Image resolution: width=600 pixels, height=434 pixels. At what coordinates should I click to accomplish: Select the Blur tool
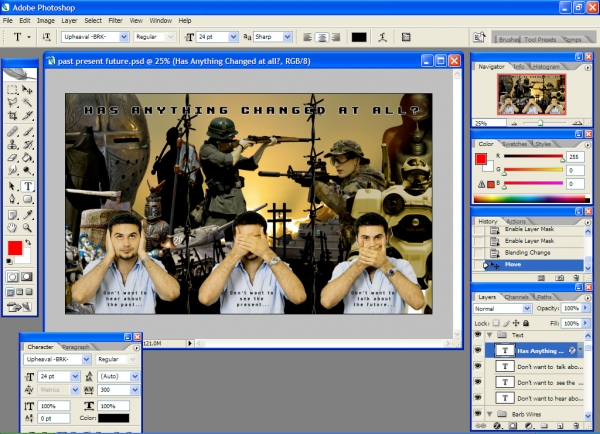click(x=12, y=170)
